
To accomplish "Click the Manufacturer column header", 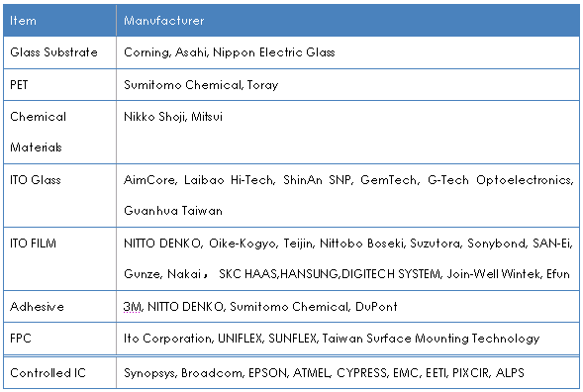I will 347,21.
